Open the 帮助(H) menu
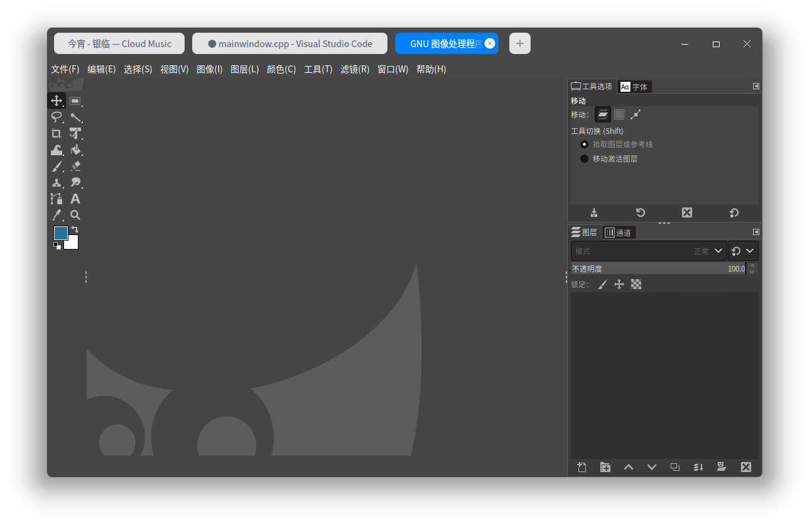Screen dimensions: 812x528 [431, 69]
